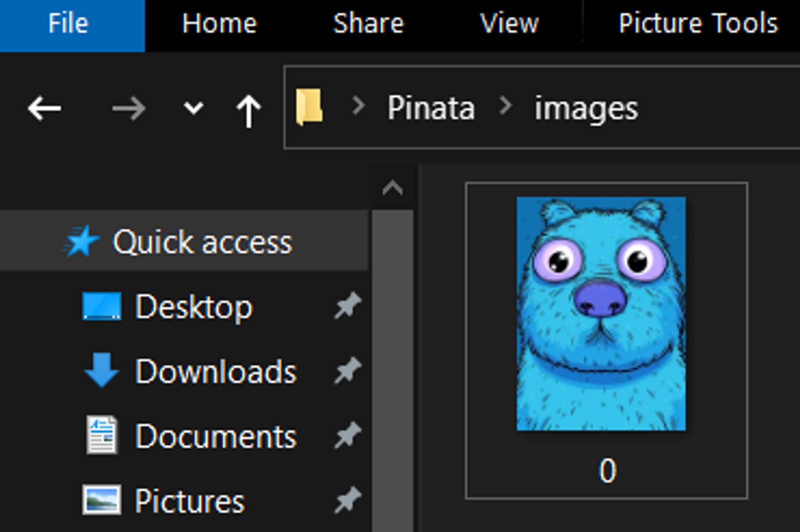Screen dimensions: 800x532
Task: Click the Pictures landscape icon
Action: 102,500
